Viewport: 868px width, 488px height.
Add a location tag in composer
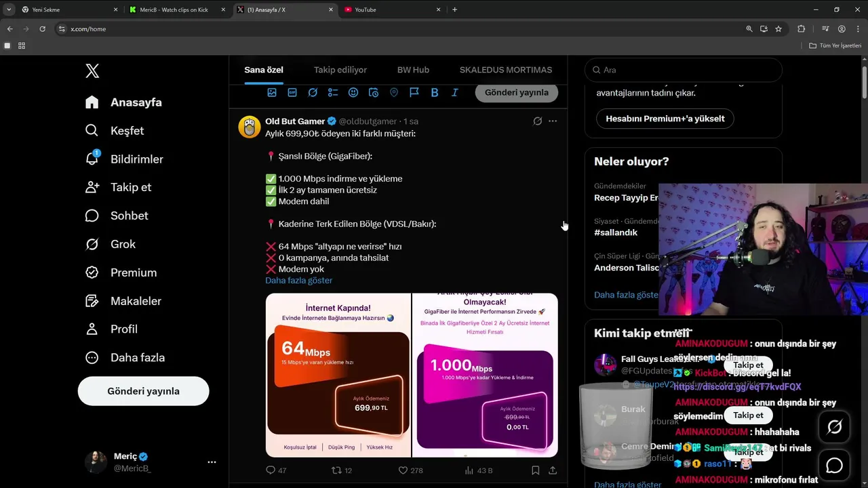coord(394,92)
